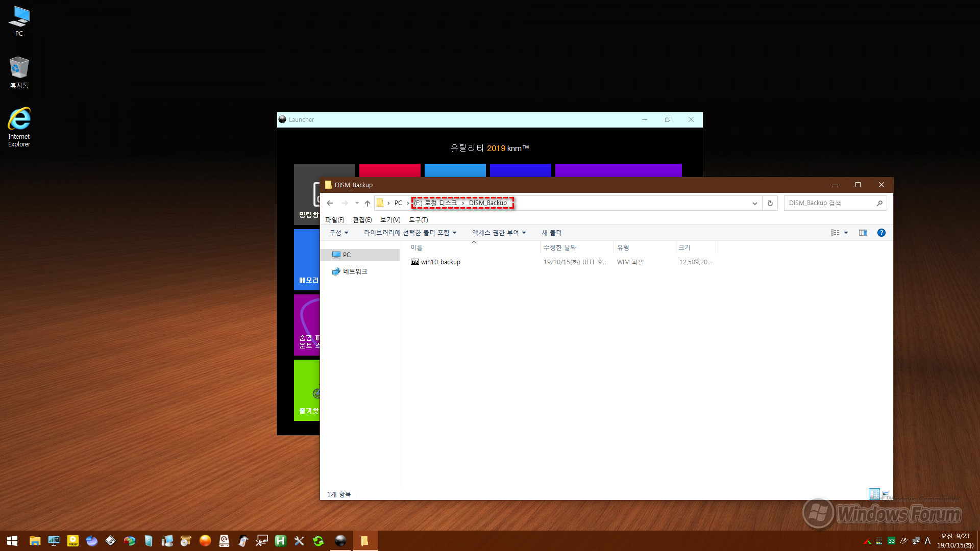This screenshot has width=980, height=551.
Task: Open the 보기(V) menu
Action: click(x=390, y=220)
